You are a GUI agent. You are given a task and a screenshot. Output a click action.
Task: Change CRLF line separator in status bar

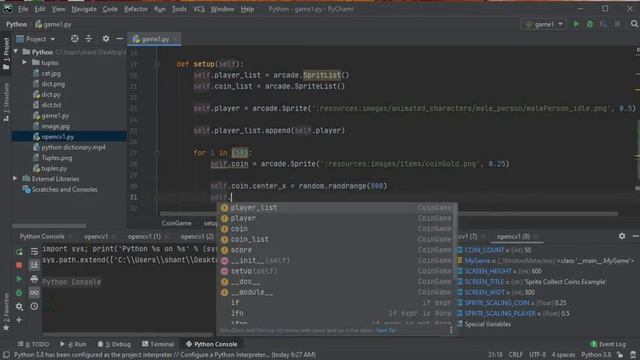coord(516,355)
